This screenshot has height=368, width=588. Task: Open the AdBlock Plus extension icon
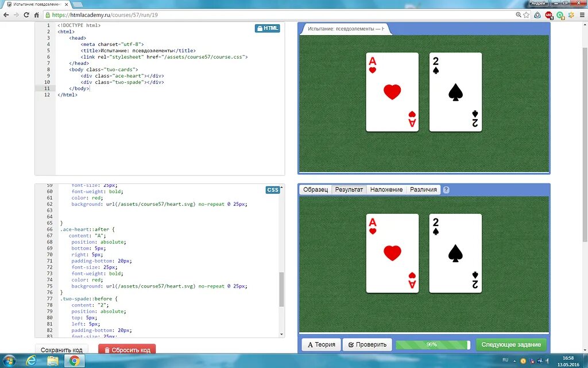click(548, 15)
